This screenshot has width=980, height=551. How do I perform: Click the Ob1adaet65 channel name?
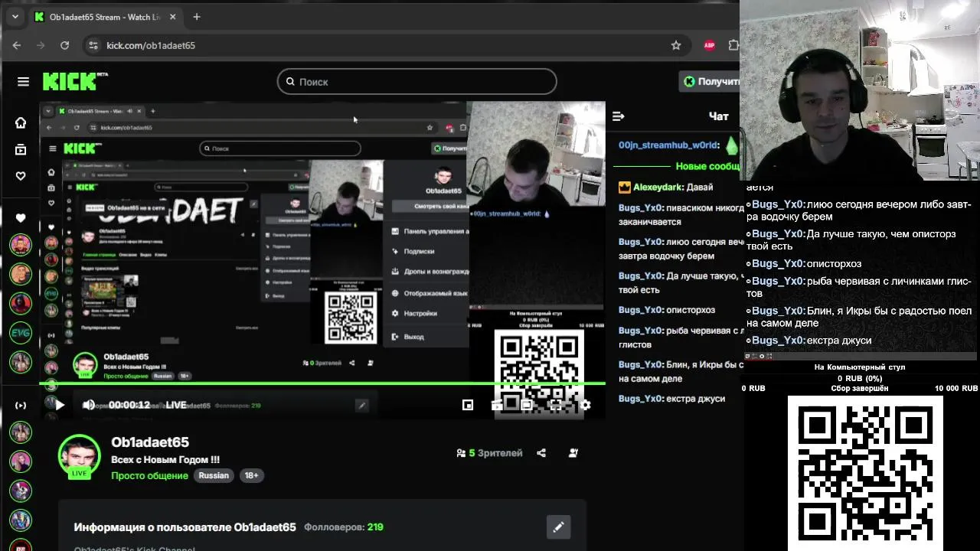[150, 442]
